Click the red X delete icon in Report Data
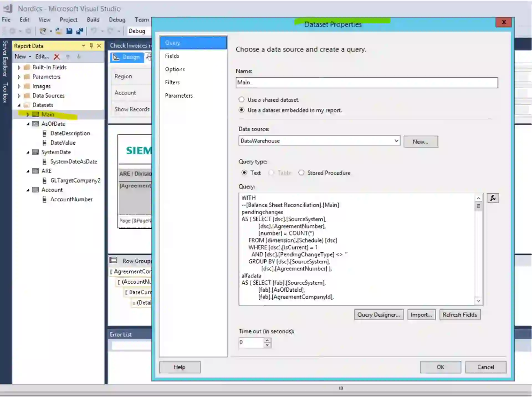The height and width of the screenshot is (397, 532). click(57, 57)
